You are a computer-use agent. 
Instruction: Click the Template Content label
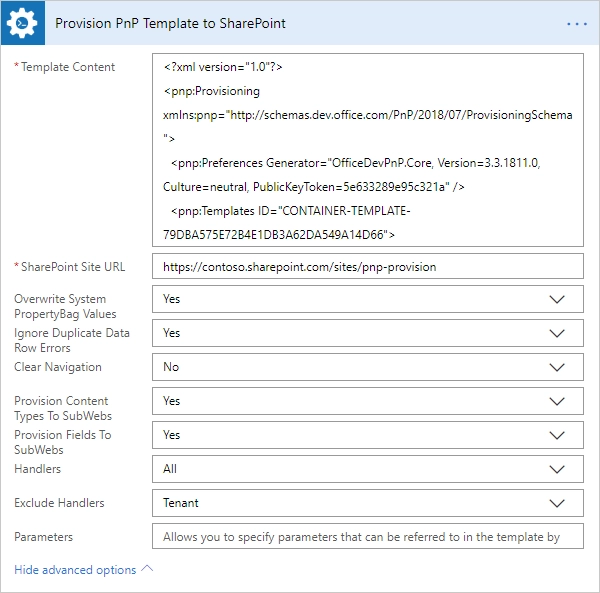[68, 67]
